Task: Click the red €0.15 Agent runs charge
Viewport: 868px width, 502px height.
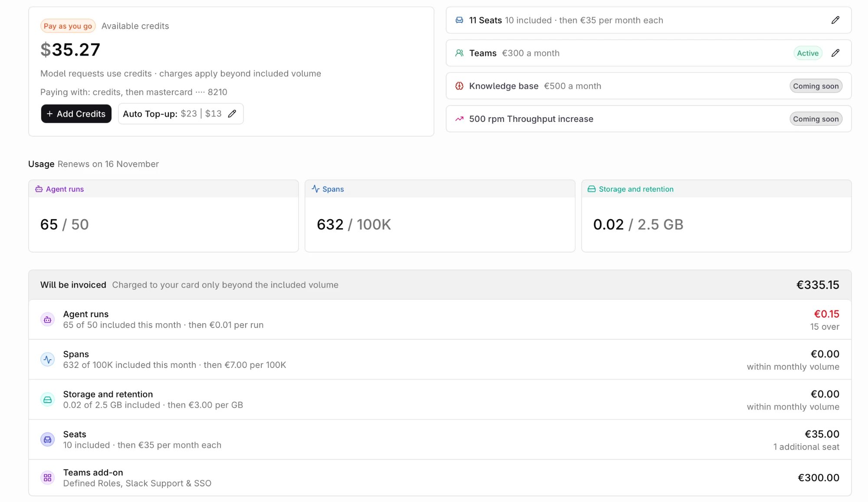Action: pos(827,314)
